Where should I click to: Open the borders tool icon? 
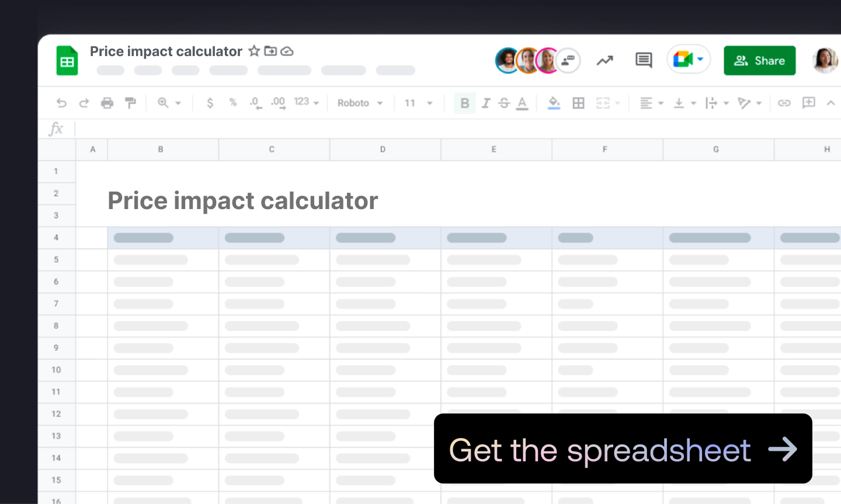tap(578, 103)
